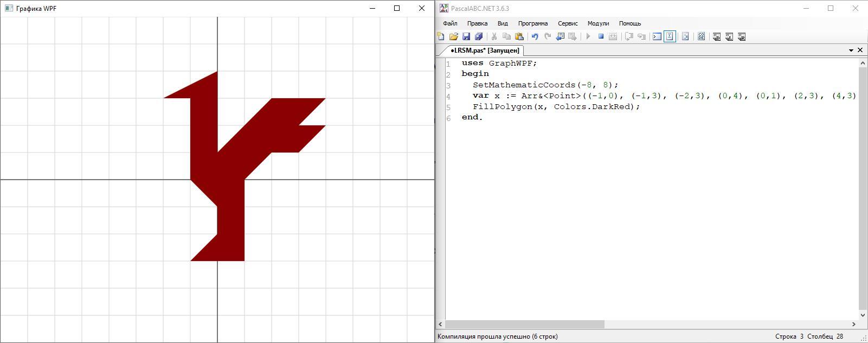Compile the program icon
The image size is (868, 343).
tap(613, 36)
